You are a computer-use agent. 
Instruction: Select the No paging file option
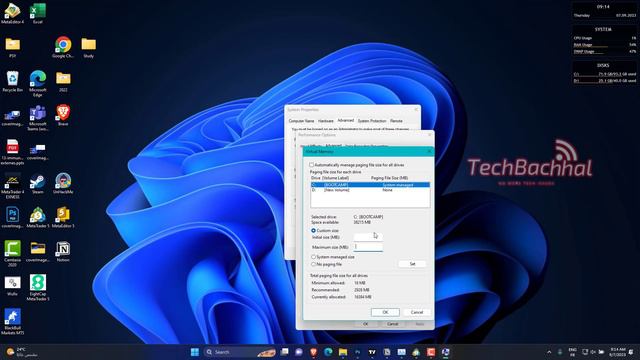313,264
